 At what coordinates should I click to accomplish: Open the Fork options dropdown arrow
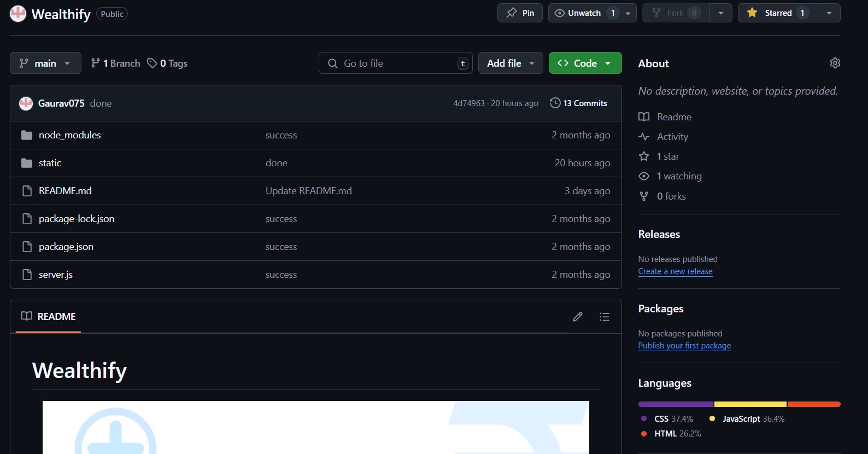(x=721, y=13)
